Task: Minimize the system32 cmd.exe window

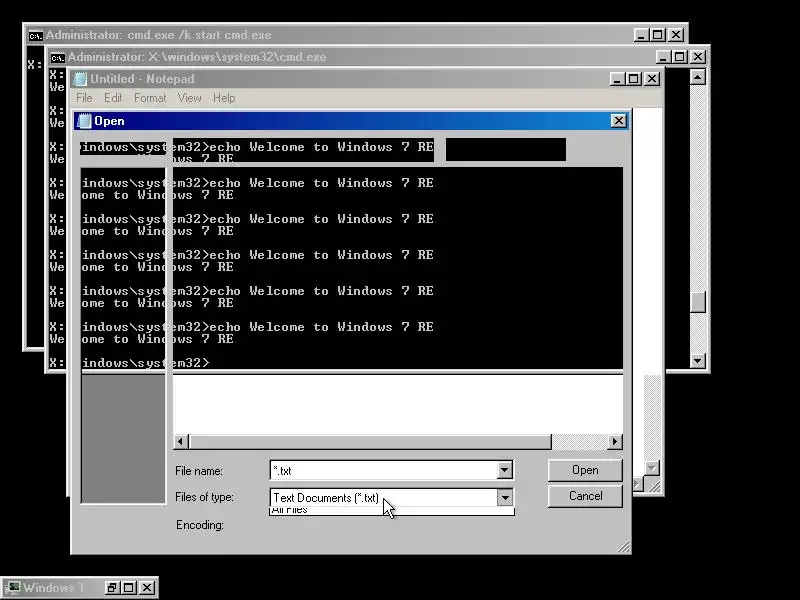Action: [663, 57]
